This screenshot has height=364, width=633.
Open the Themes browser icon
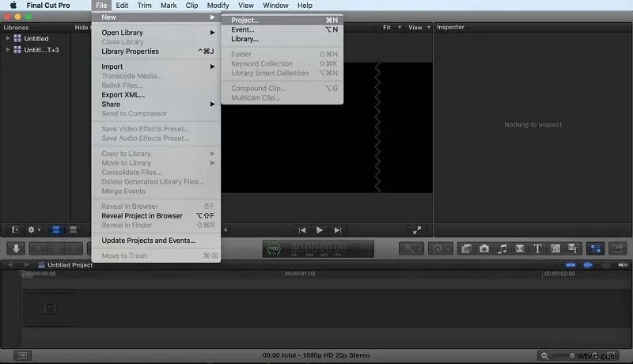coord(573,248)
